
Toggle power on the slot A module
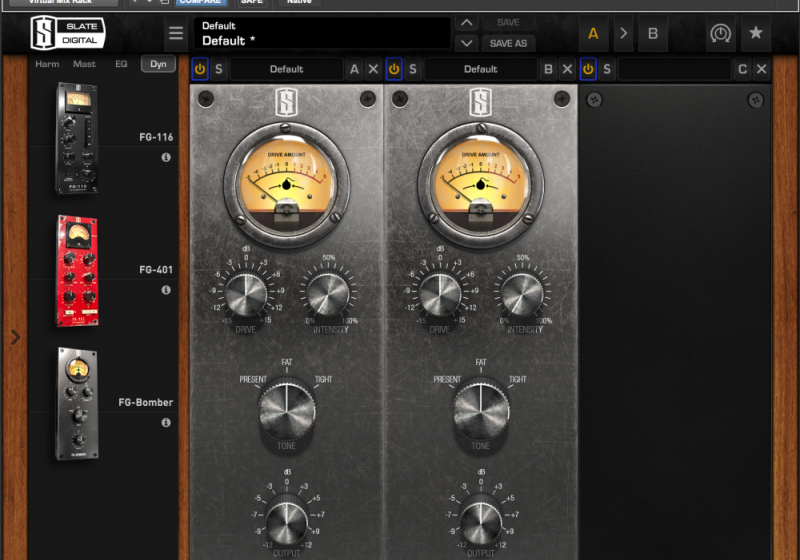pos(200,69)
